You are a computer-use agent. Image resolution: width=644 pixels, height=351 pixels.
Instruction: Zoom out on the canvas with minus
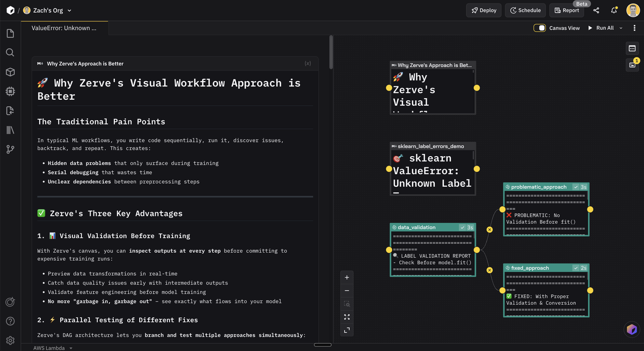click(347, 290)
